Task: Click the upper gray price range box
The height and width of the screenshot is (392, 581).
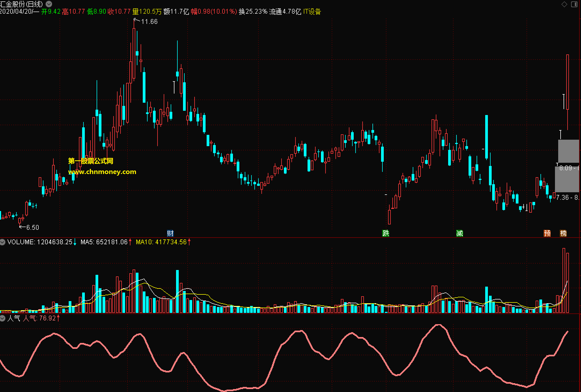Action: click(568, 151)
